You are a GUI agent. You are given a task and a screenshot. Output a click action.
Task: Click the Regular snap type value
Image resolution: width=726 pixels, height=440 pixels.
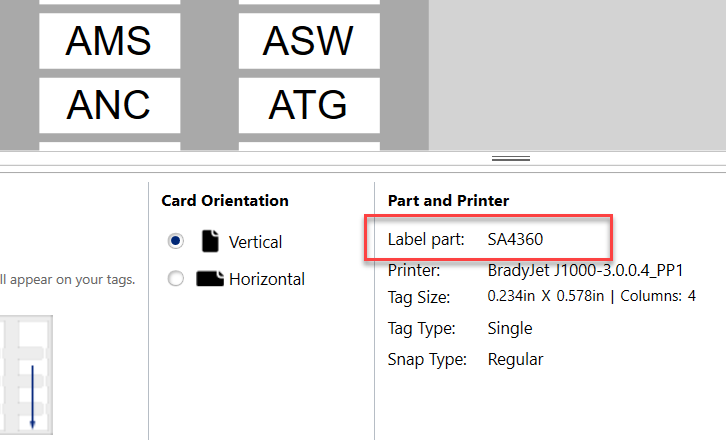(515, 359)
